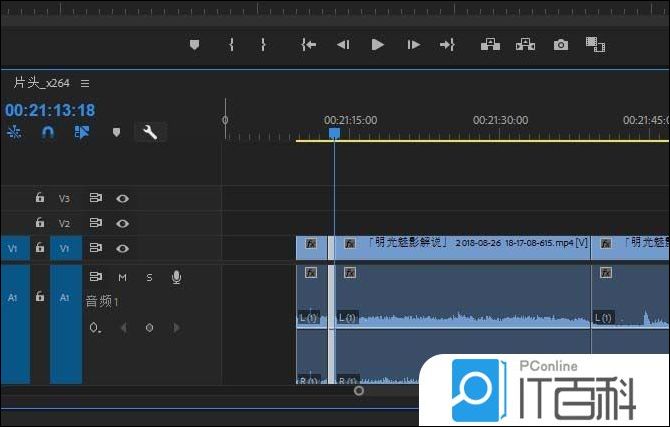
Task: Hide the V3 track with eye icon
Action: 123,198
